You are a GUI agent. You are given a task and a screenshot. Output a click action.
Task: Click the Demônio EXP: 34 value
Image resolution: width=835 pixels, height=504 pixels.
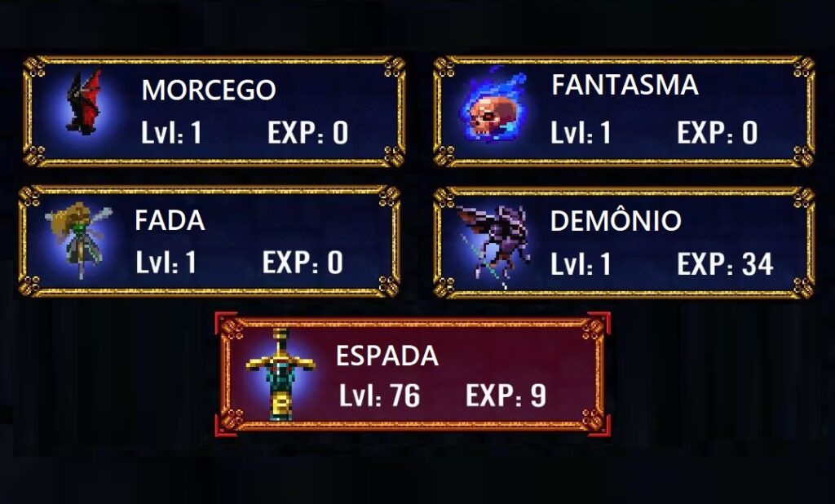725,264
